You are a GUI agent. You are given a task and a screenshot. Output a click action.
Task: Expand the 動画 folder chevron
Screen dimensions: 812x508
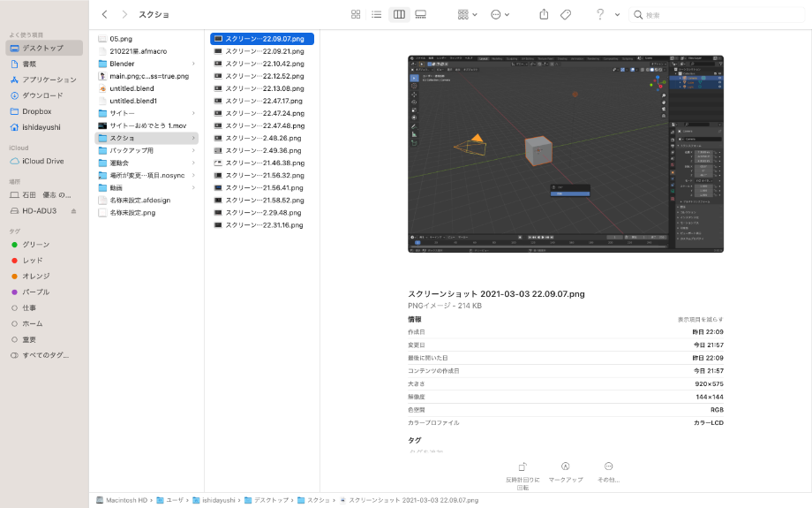(193, 187)
